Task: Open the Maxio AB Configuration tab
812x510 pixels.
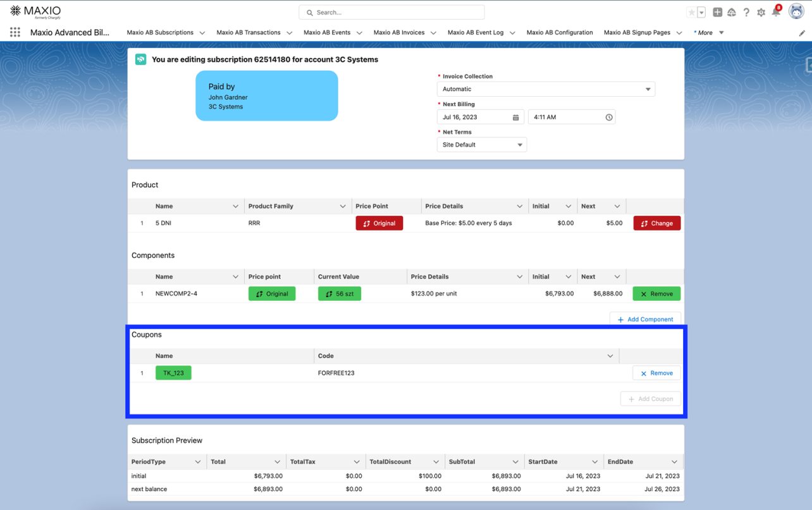Action: tap(559, 33)
